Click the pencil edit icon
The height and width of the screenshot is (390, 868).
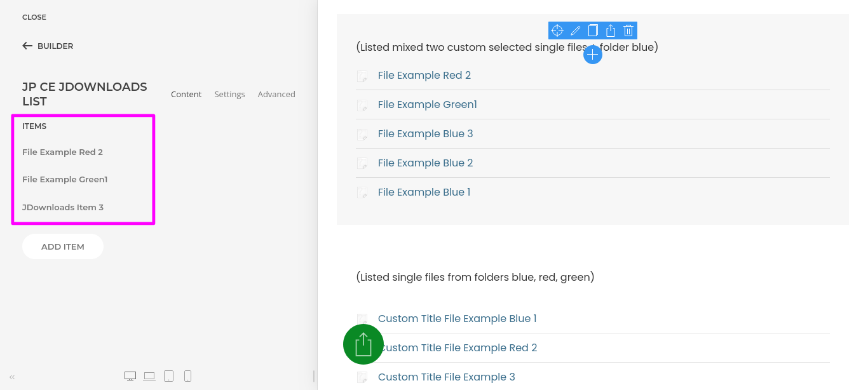point(575,30)
